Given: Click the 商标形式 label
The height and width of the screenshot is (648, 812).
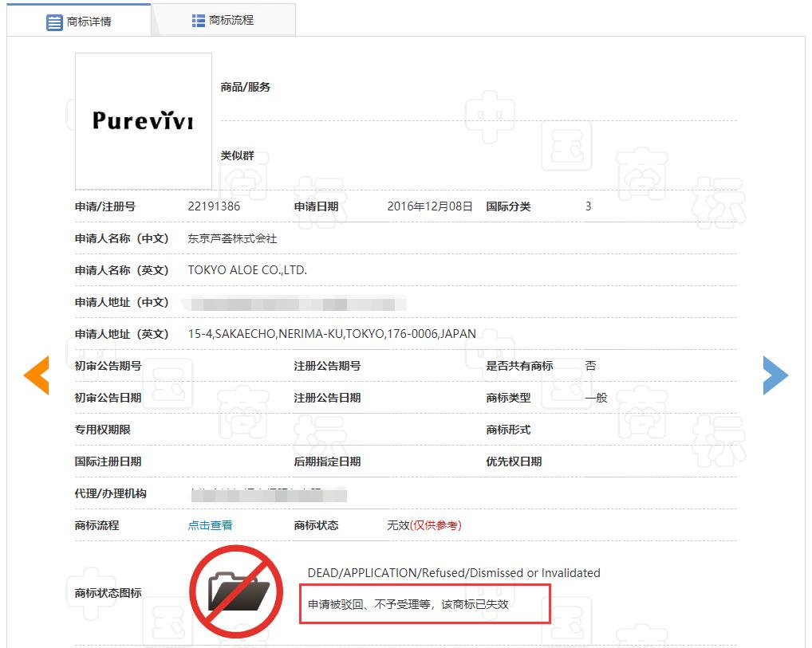Looking at the screenshot, I should click(508, 430).
